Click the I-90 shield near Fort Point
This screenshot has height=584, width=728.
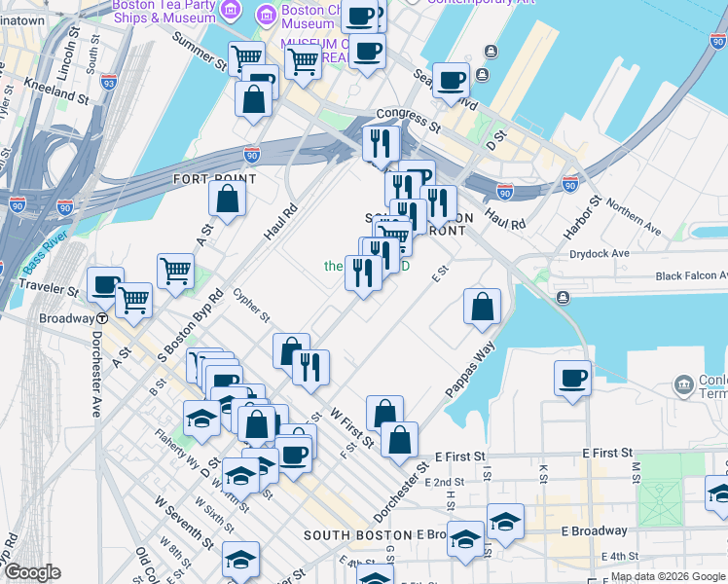252,155
